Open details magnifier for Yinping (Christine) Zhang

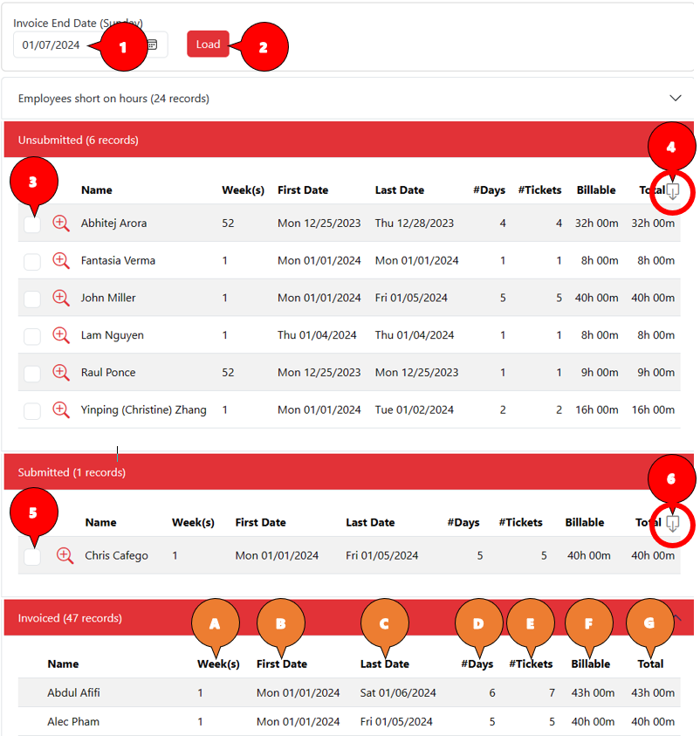coord(61,409)
